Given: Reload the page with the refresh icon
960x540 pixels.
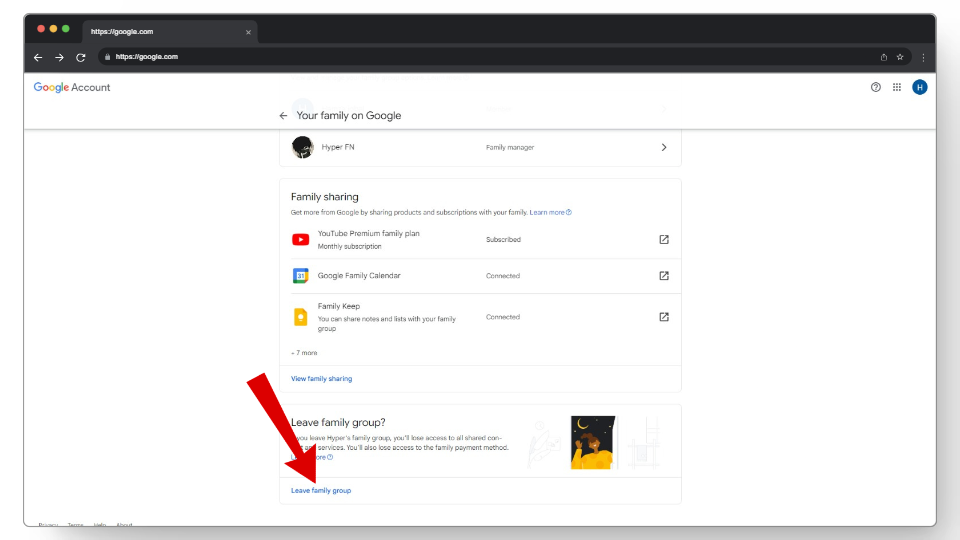Looking at the screenshot, I should point(81,57).
